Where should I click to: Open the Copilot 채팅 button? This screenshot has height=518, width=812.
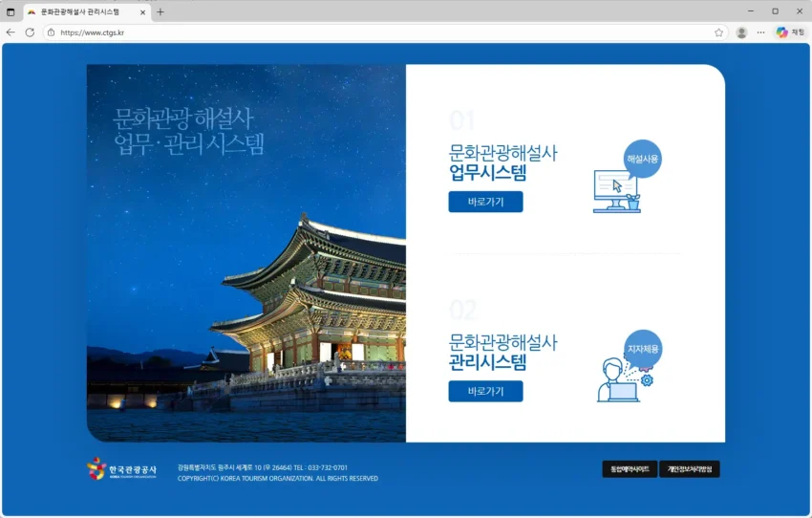pos(790,32)
